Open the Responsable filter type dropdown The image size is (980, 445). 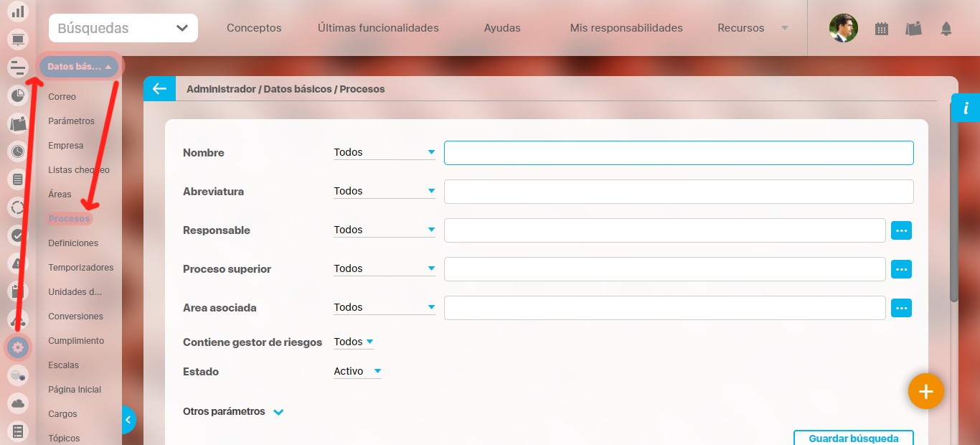click(385, 230)
